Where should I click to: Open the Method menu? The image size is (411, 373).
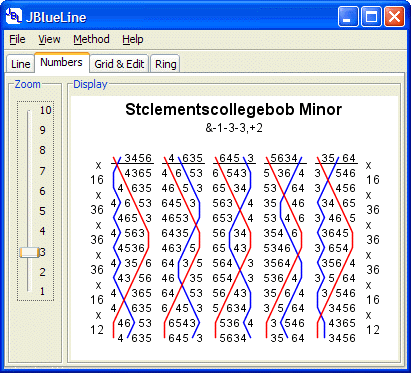tap(91, 39)
